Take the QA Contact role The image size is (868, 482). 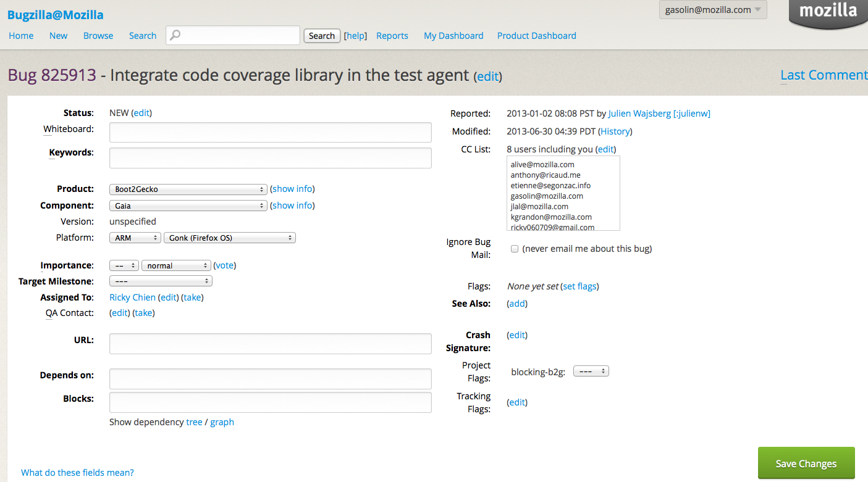[144, 313]
